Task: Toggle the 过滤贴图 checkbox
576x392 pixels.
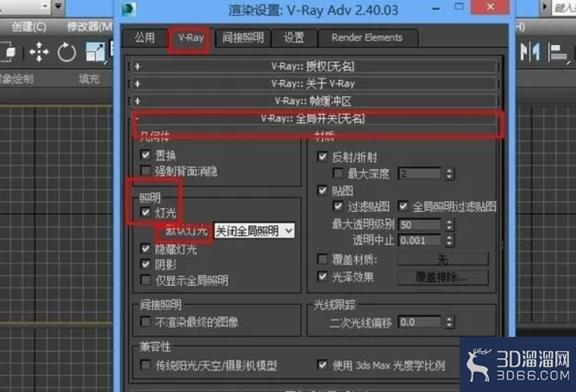Action: [338, 206]
